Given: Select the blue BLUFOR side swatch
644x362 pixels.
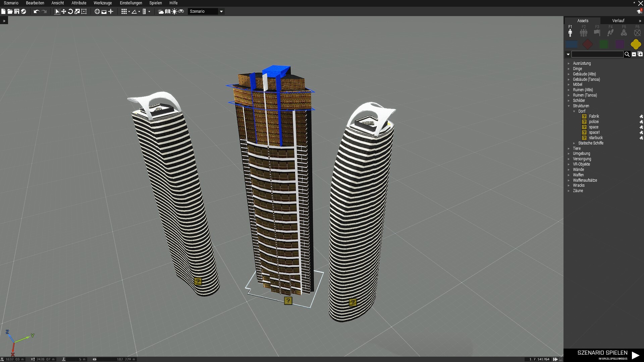Looking at the screenshot, I should coord(572,44).
